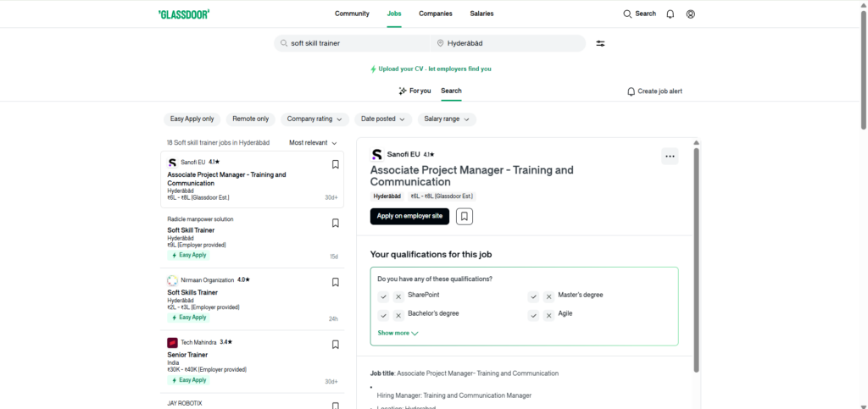This screenshot has height=409, width=868.
Task: Open Sanofi EU company link in detail pane
Action: tap(403, 155)
